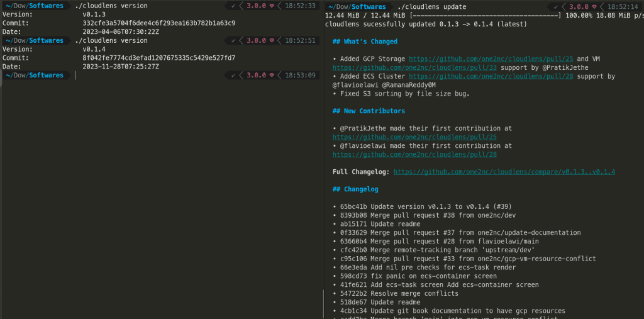
Task: Open pull/28 link on the ECS Cluster line
Action: (x=491, y=76)
